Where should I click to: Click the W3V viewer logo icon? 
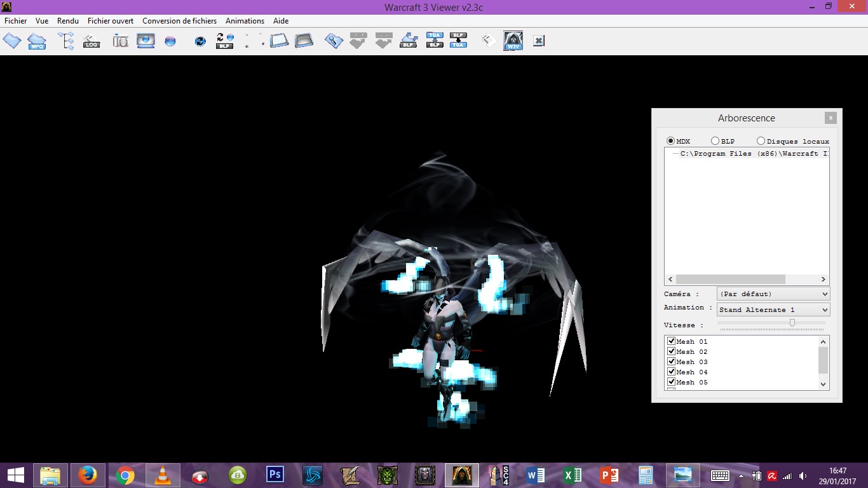coord(513,41)
